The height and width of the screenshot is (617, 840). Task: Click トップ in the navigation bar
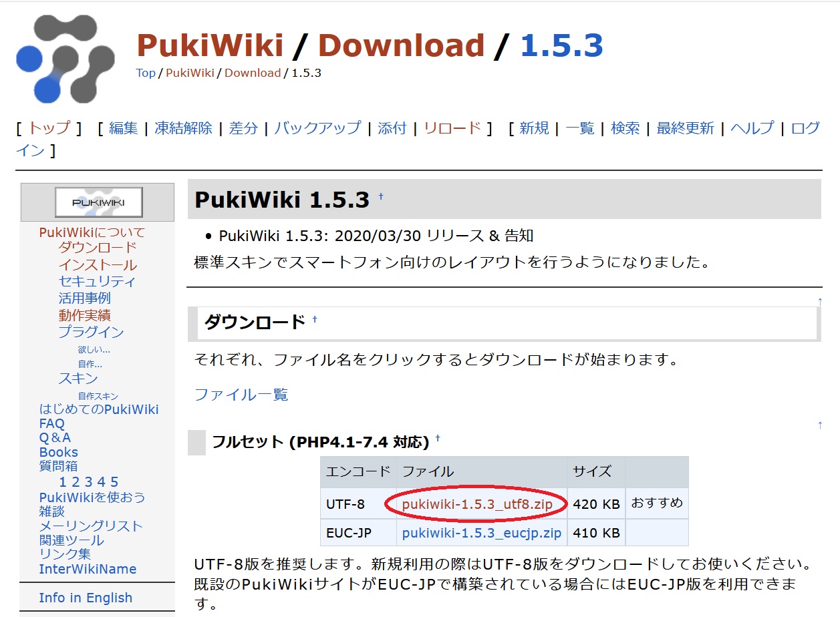click(x=49, y=128)
